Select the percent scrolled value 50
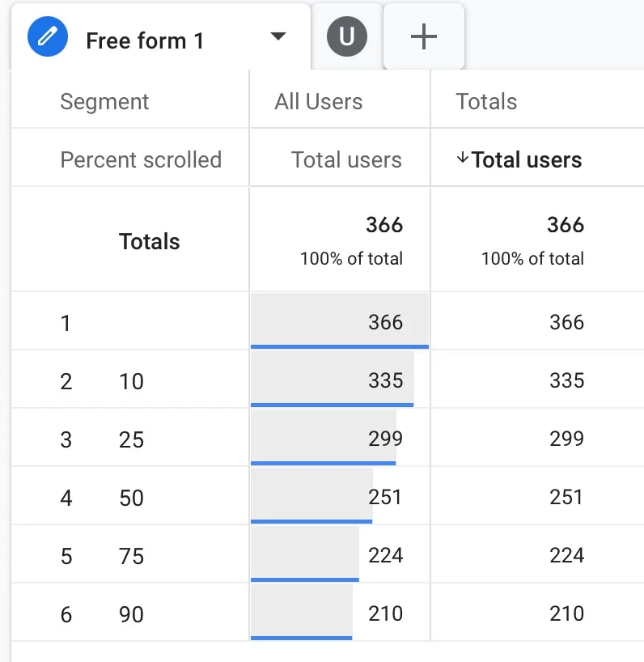 tap(131, 498)
